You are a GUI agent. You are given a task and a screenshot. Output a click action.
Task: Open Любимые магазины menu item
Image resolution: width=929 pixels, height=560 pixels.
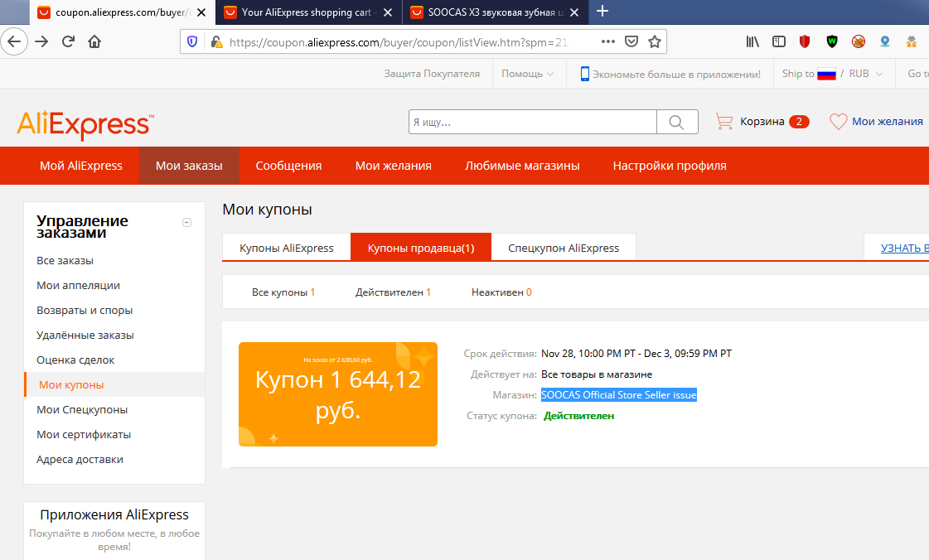pos(522,166)
